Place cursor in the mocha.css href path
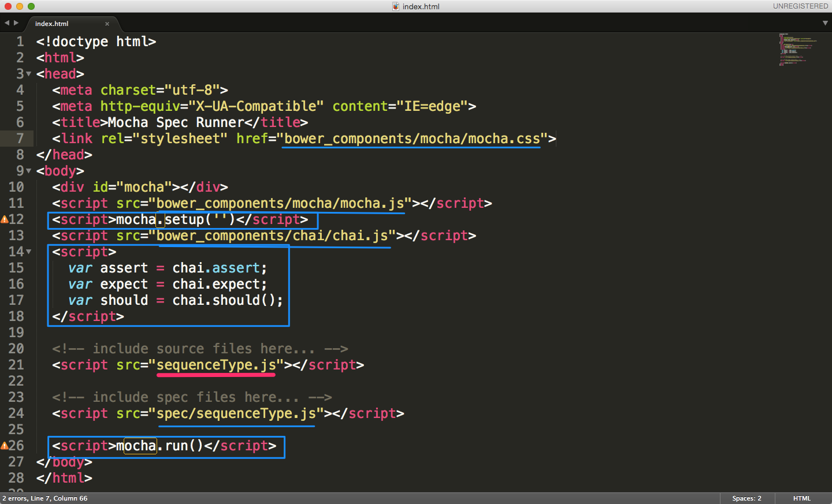 [411, 139]
